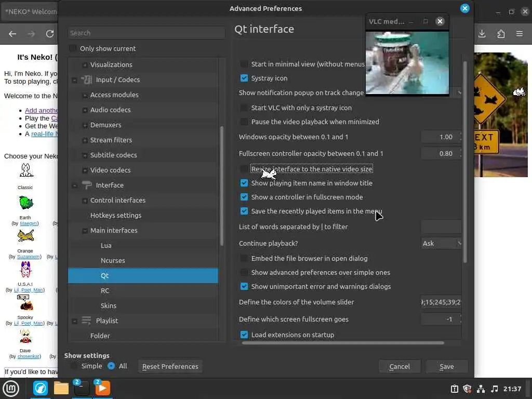532x399 pixels.
Task: Open the file manager folder taskbar icon
Action: (61, 389)
